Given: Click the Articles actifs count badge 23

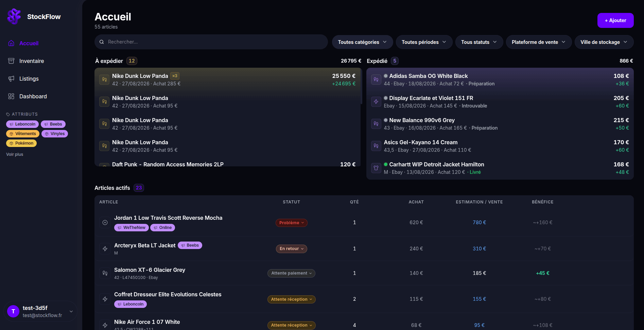Looking at the screenshot, I should point(139,188).
